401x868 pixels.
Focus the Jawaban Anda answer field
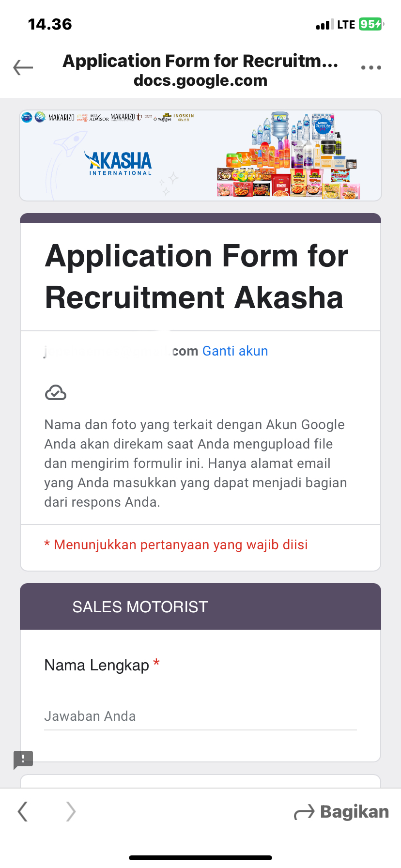point(200,716)
